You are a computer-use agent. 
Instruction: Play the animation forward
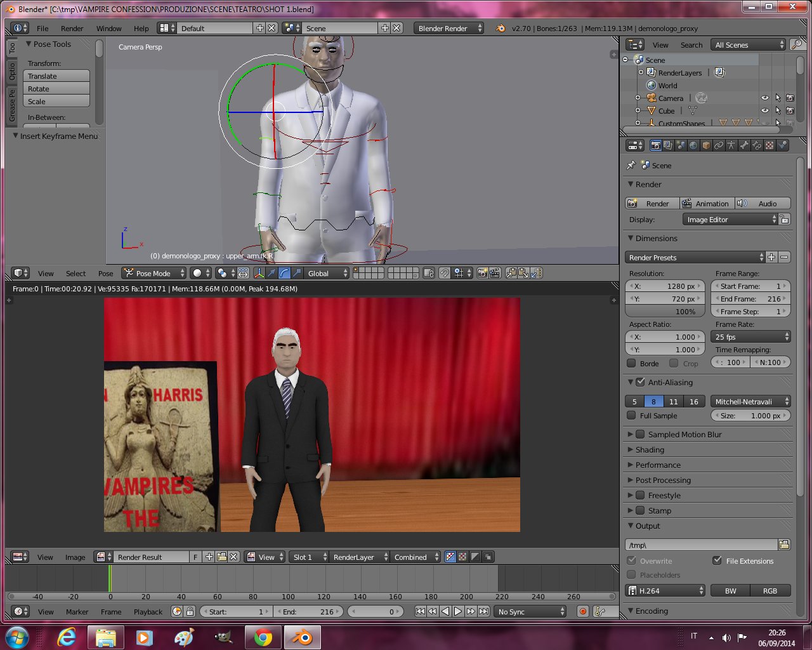point(458,611)
